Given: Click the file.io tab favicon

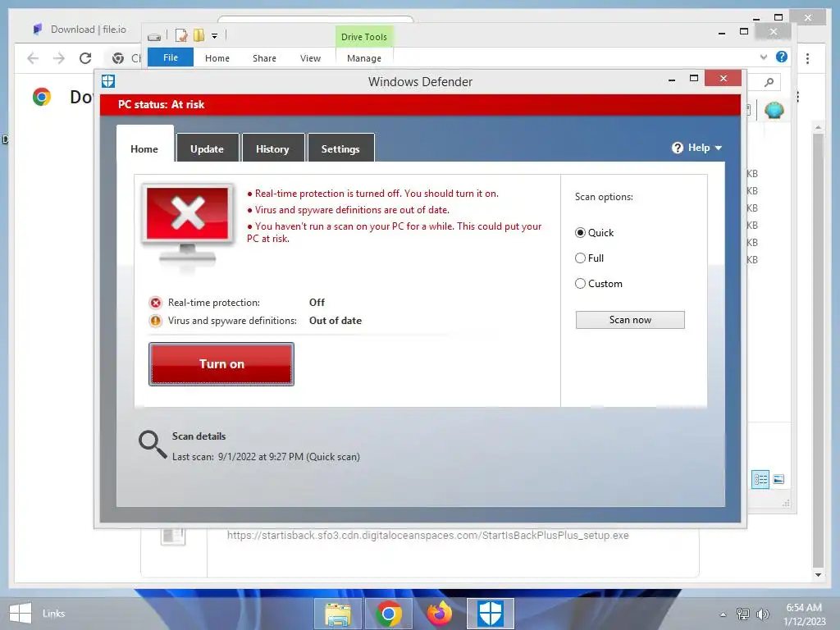Looking at the screenshot, I should pyautogui.click(x=38, y=30).
